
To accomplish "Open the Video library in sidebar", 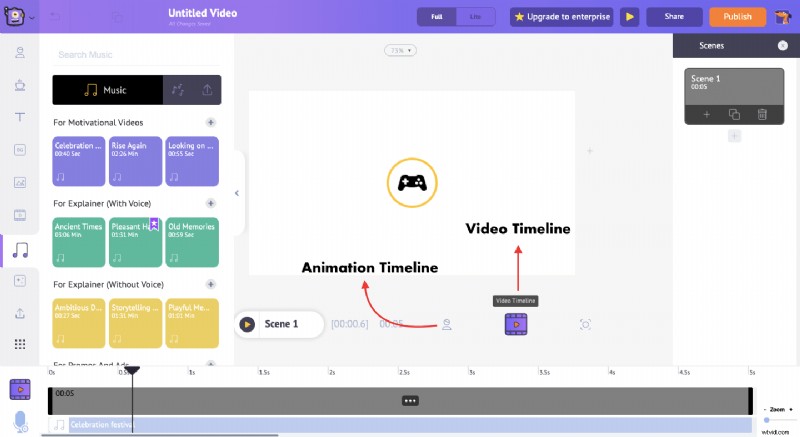I will [x=20, y=215].
